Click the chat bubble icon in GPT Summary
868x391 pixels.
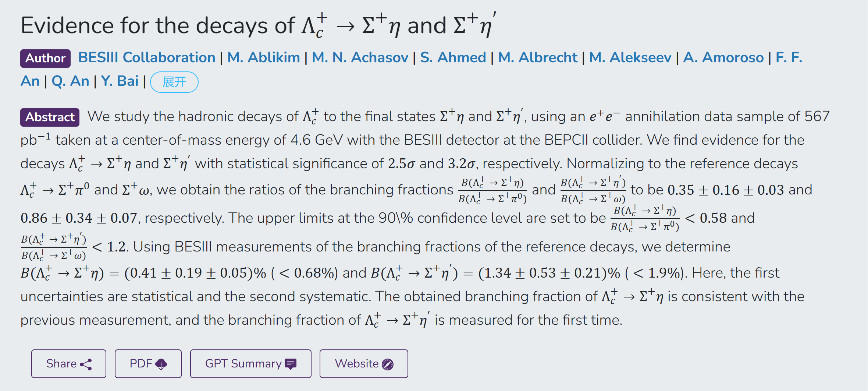[291, 364]
